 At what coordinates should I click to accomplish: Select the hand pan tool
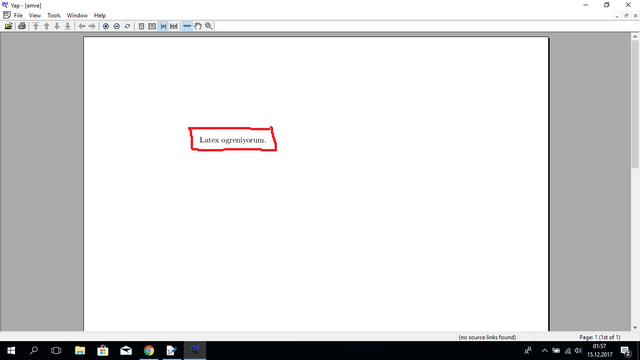198,26
